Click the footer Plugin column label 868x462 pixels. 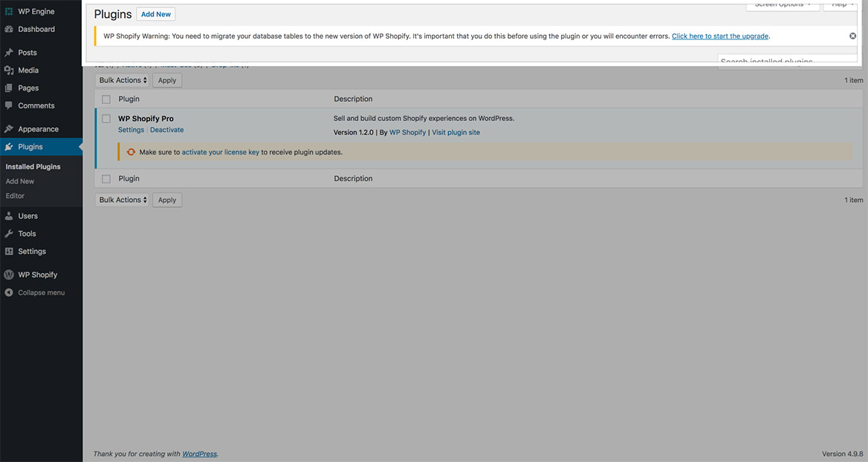pyautogui.click(x=129, y=179)
